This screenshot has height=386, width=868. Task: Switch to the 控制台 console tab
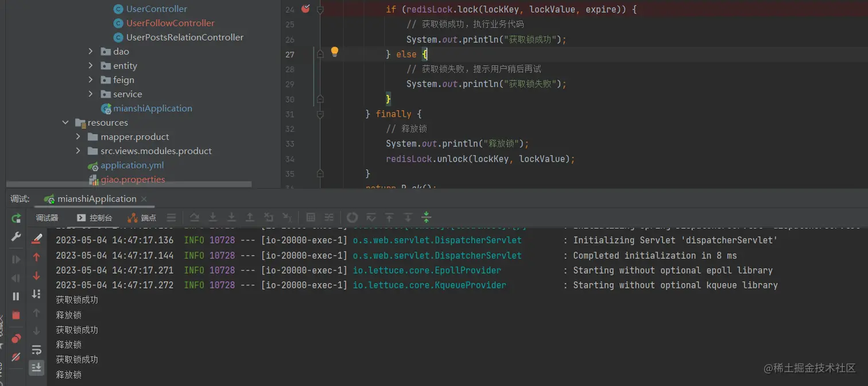(x=94, y=218)
